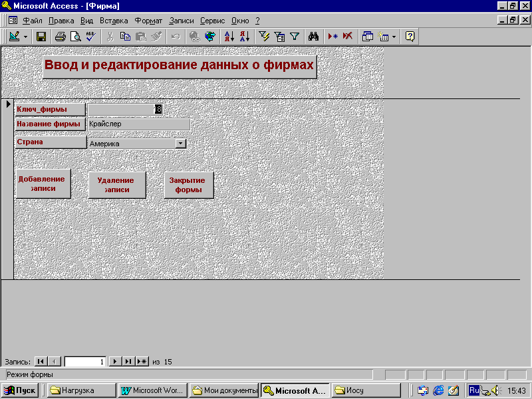The image size is (532, 399).
Task: Click the Страна label
Action: pos(51,142)
